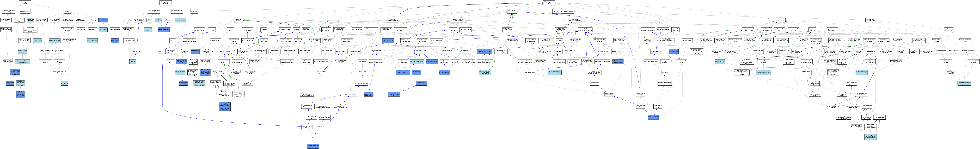Select the 'developmental process' node
Image resolution: width=980 pixels, height=149 pixels.
pyautogui.click(x=512, y=11)
